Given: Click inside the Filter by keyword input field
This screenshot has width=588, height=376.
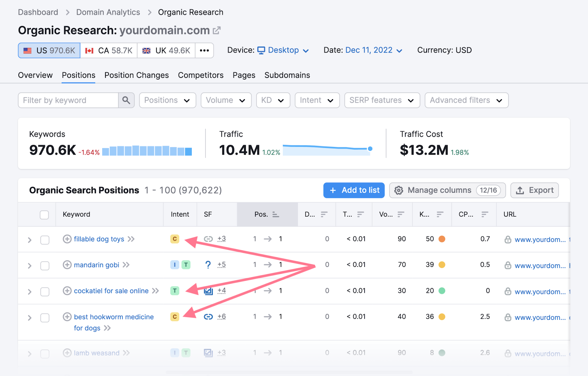Looking at the screenshot, I should tap(70, 100).
